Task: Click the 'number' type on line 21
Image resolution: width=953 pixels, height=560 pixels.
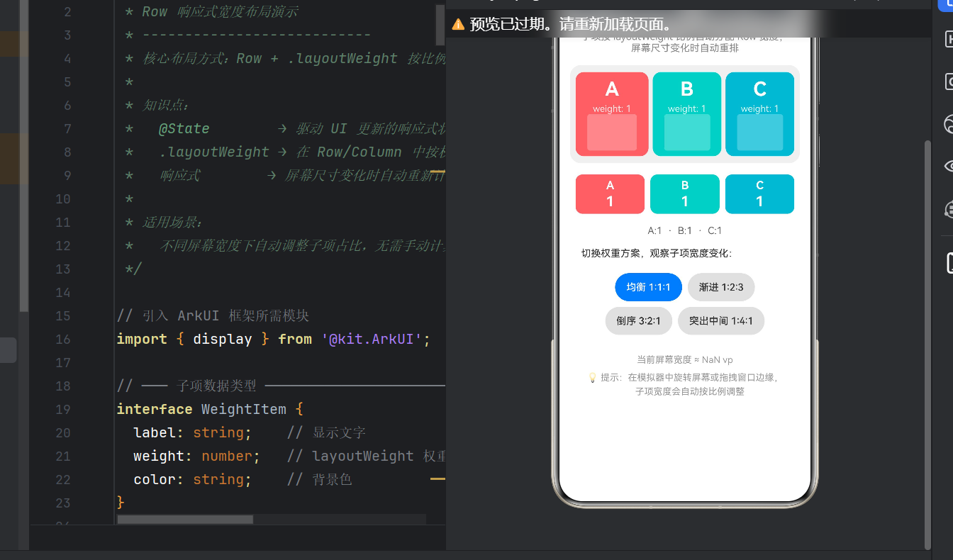Action: coord(227,456)
